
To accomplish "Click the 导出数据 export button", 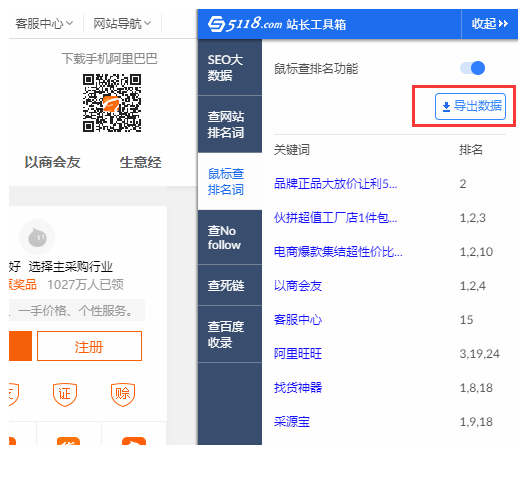I will pyautogui.click(x=470, y=106).
